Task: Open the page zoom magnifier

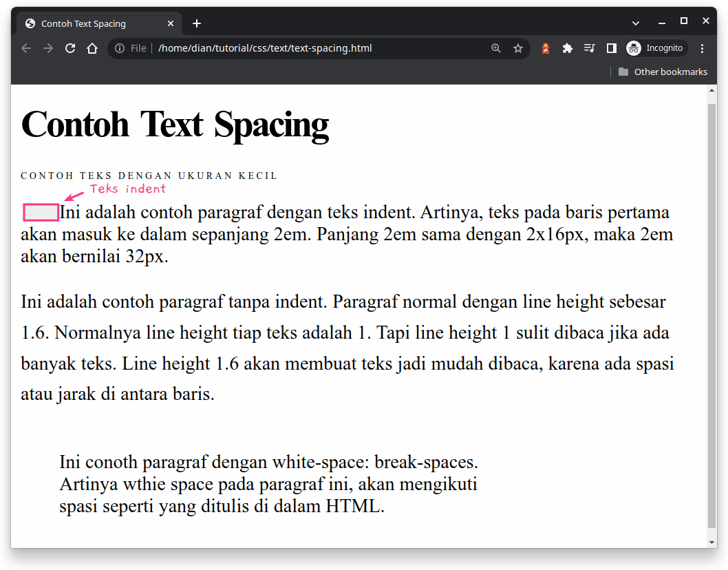Action: click(495, 48)
